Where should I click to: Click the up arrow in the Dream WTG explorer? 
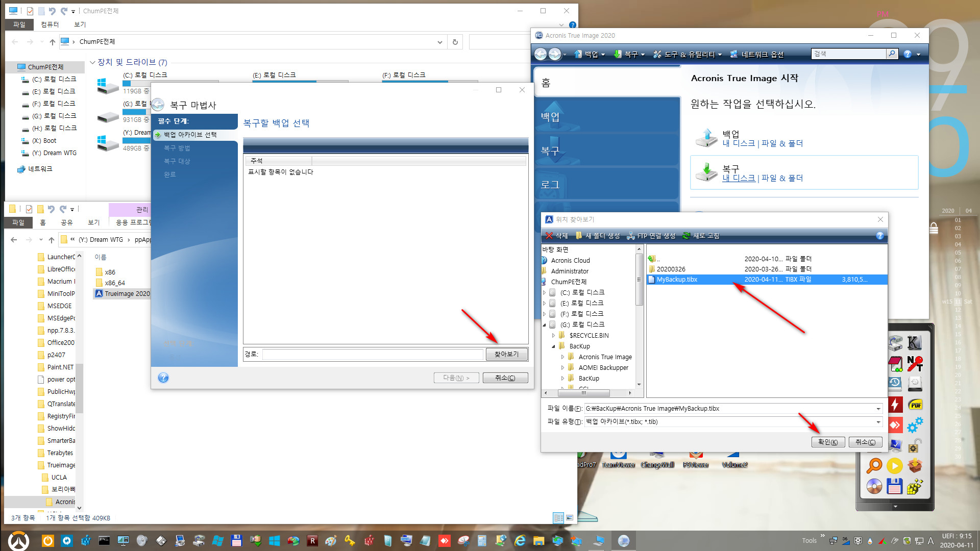[51, 240]
